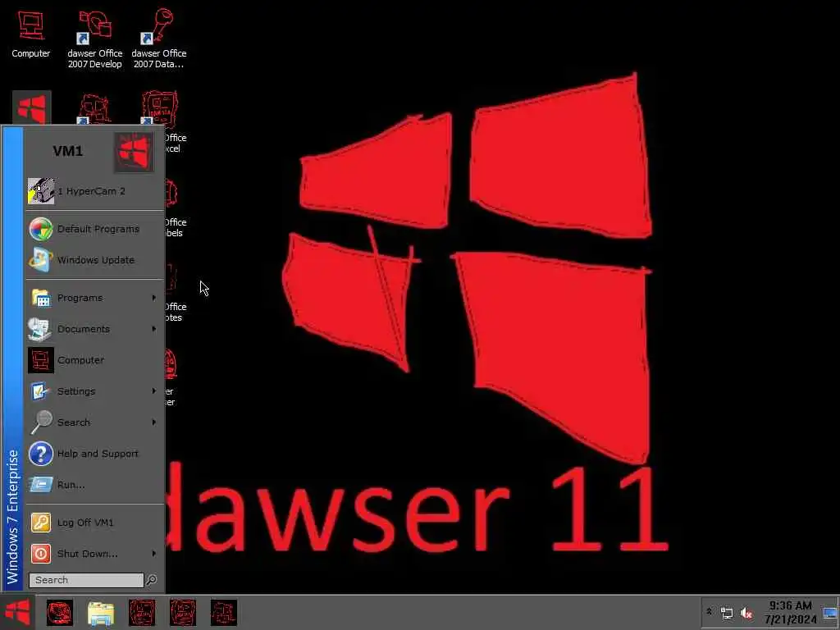The image size is (840, 630).
Task: Click the Default Programs icon
Action: pos(41,229)
